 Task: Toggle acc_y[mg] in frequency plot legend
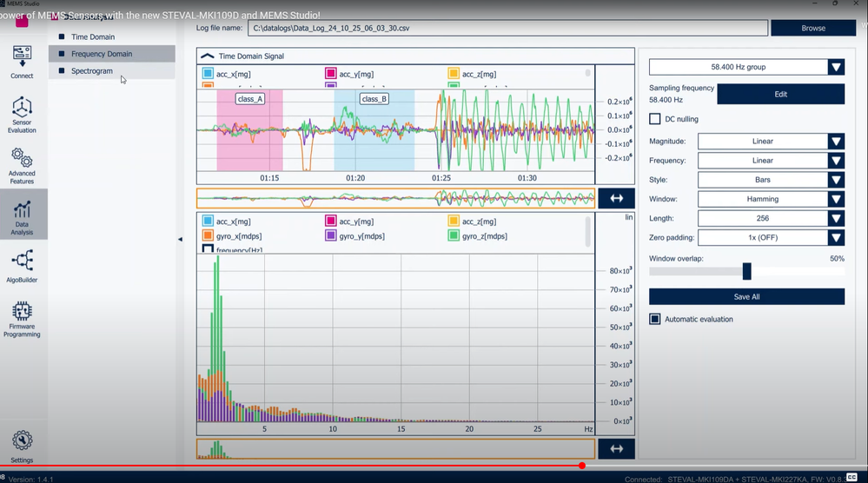coord(330,222)
